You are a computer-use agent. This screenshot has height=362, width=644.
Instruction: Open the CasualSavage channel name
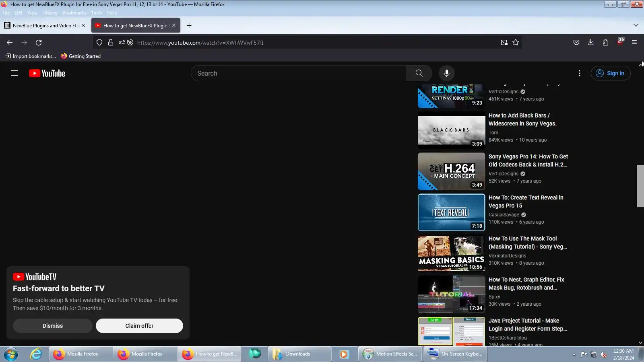(504, 215)
